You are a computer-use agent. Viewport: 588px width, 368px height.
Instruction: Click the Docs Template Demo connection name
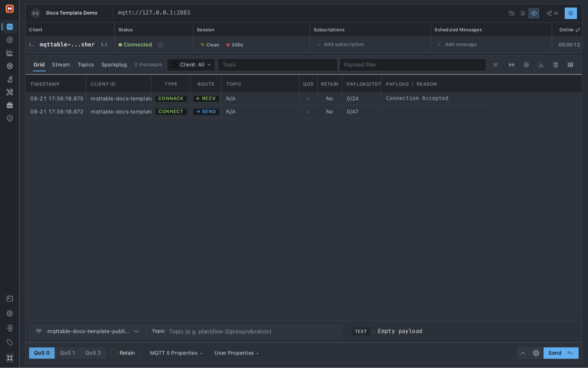click(72, 13)
